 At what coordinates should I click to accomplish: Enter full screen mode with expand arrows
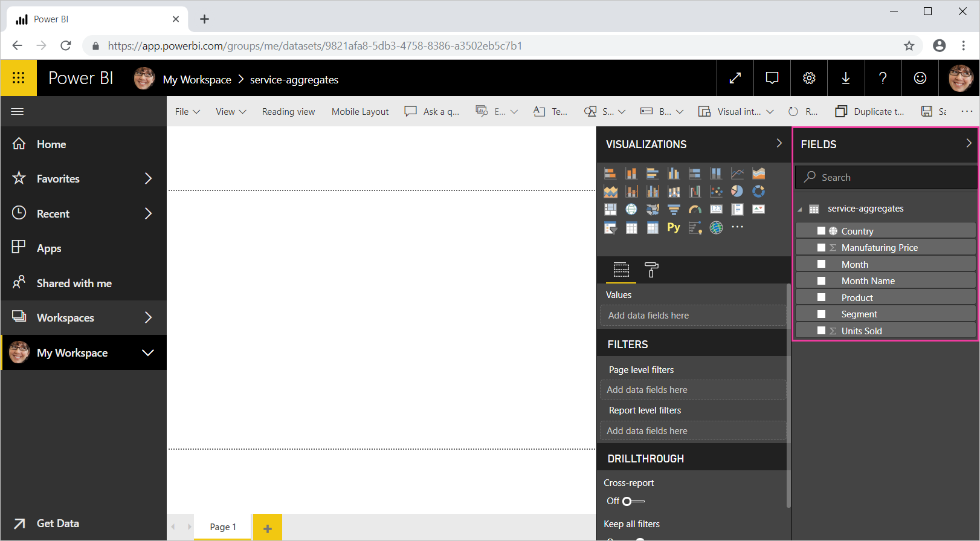coord(735,78)
